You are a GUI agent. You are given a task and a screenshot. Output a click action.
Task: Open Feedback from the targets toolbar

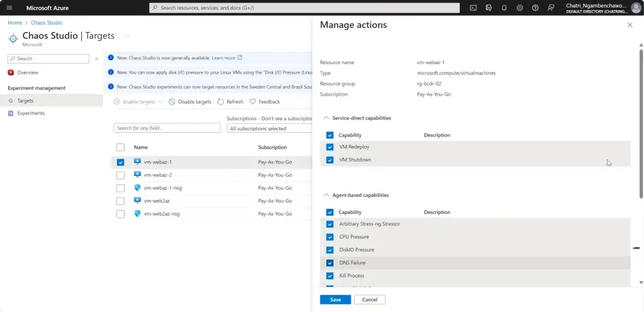click(x=265, y=102)
